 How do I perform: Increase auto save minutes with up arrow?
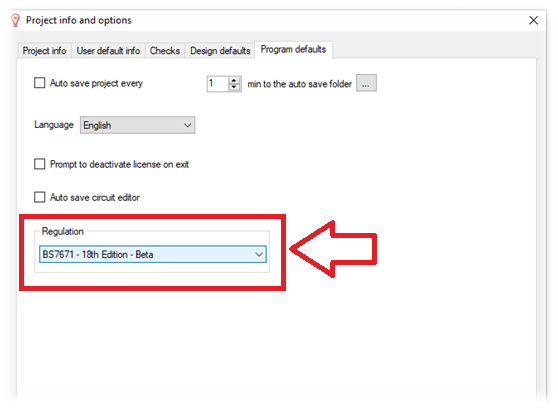[x=234, y=80]
